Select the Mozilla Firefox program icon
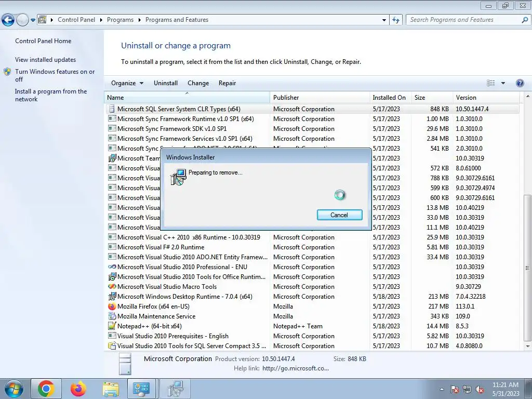Screen dimensions: 532x399 [x=112, y=307]
